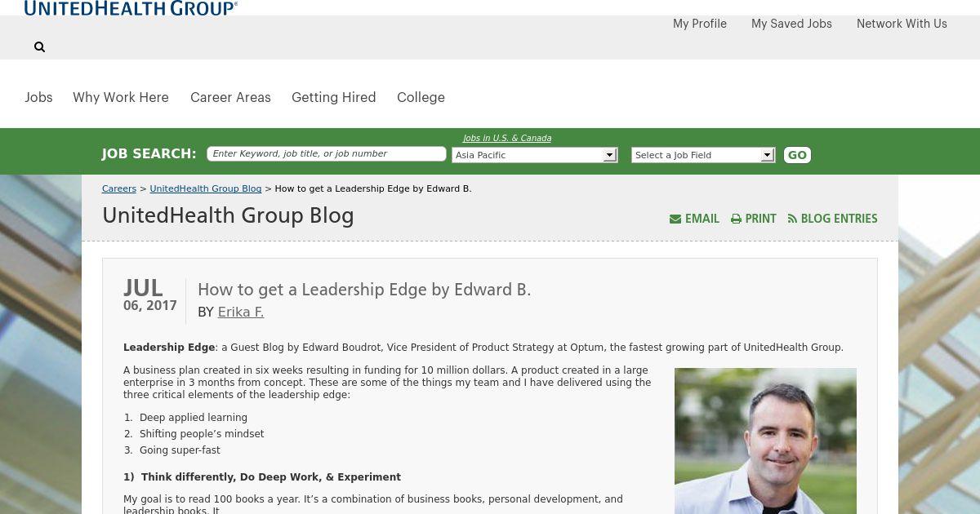Click list item Shifting people's mindset

(202, 434)
